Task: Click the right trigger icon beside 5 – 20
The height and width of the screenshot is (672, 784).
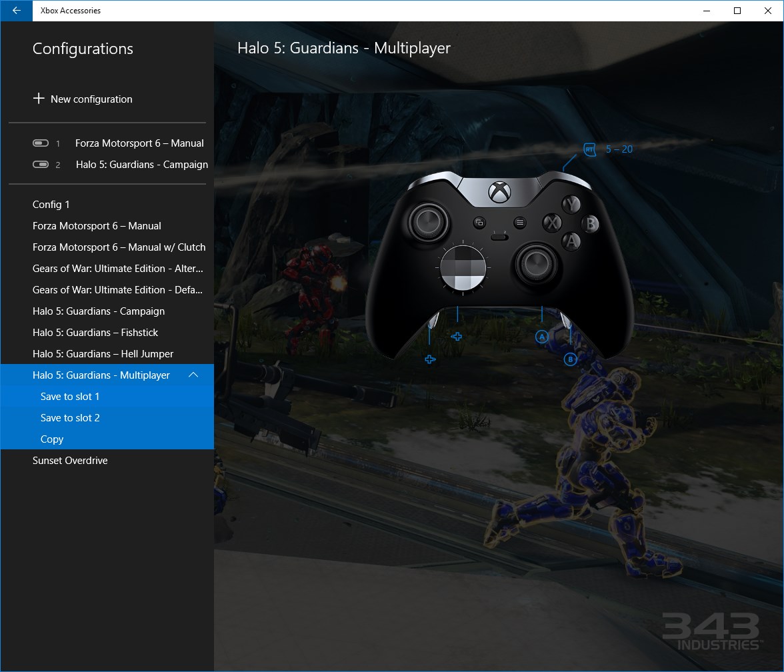Action: 590,149
